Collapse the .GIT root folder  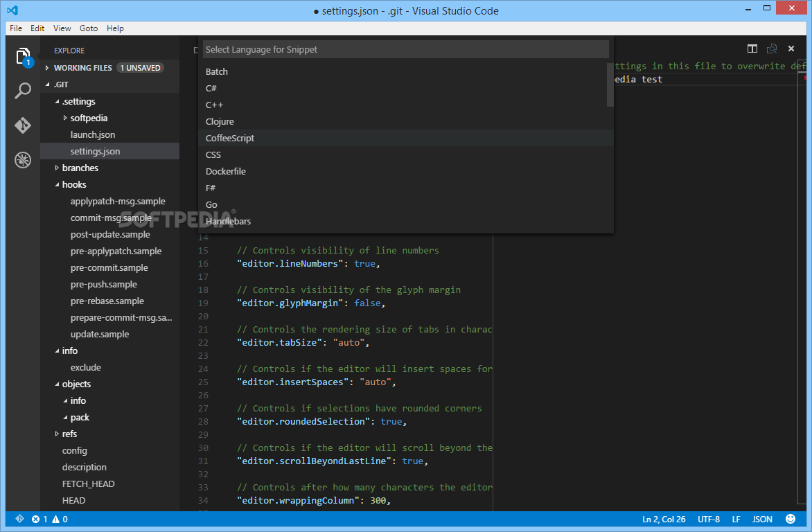pyautogui.click(x=48, y=85)
